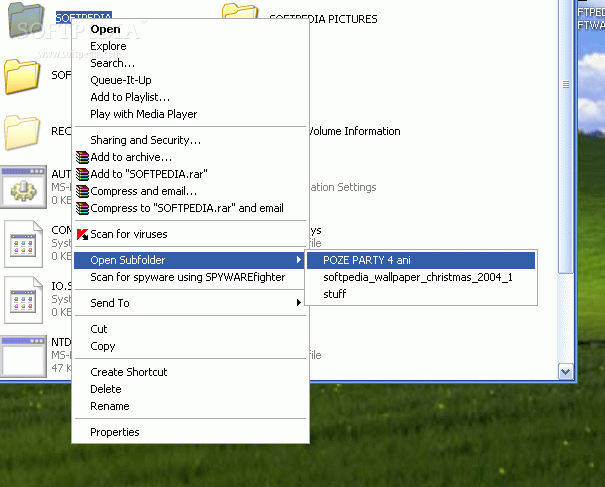The width and height of the screenshot is (605, 487).
Task: Open the POZE PARTY 4 ani subfolder
Action: tap(421, 260)
